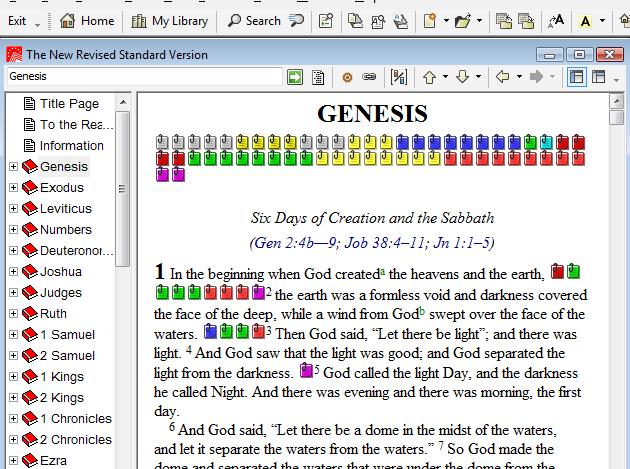Click the document outline icon after the Go arrow
The height and width of the screenshot is (469, 630).
318,77
